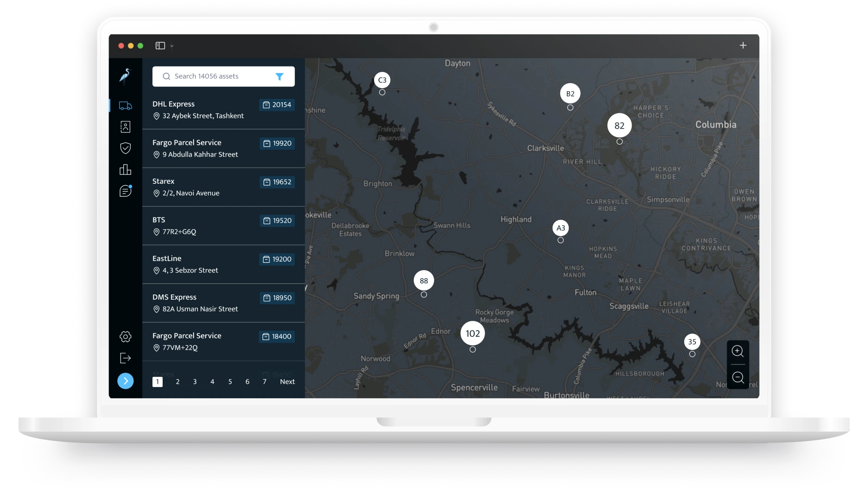Screen dimensions: 868x497
Task: Zoom in on the map
Action: [738, 351]
